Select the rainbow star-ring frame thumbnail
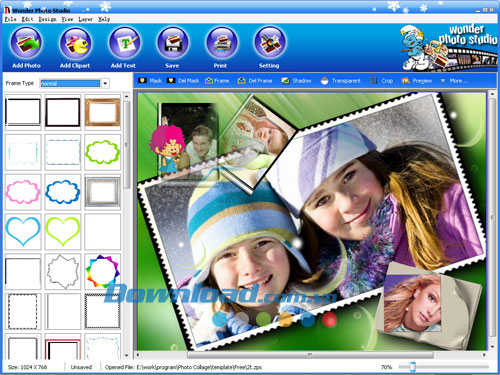Screen dimensions: 500x375 [x=102, y=271]
